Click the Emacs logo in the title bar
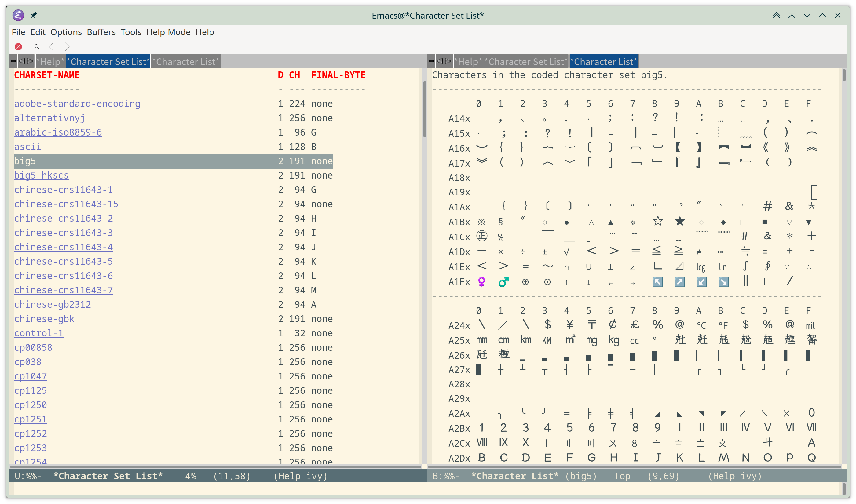 (18, 15)
